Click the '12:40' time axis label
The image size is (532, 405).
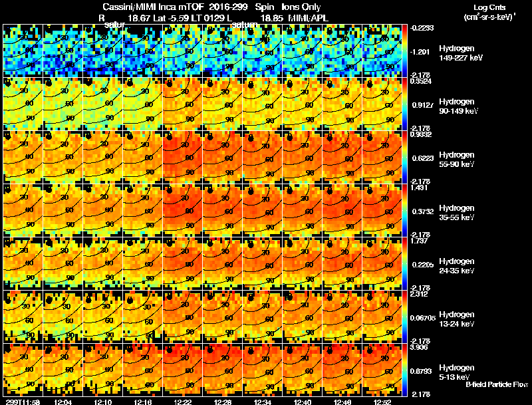(x=303, y=402)
